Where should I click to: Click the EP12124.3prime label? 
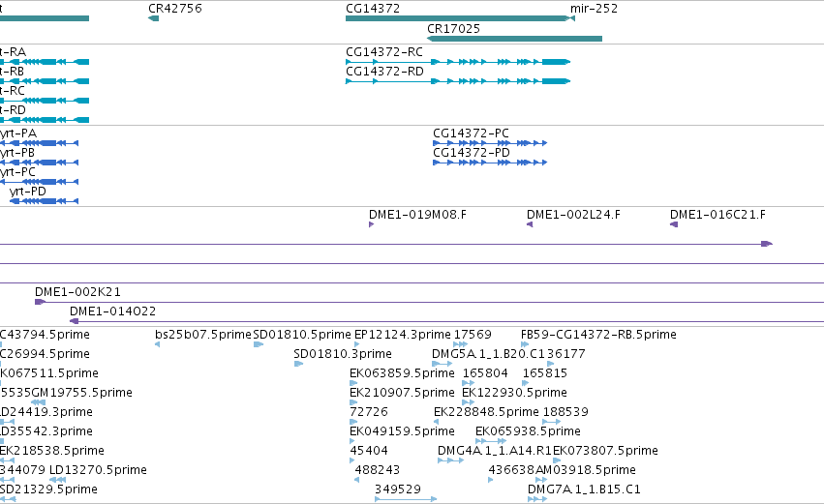403,335
